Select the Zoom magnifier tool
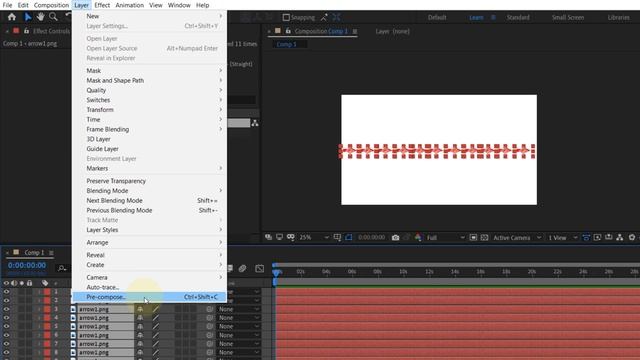Screen dimensions: 640x360 click(53, 17)
